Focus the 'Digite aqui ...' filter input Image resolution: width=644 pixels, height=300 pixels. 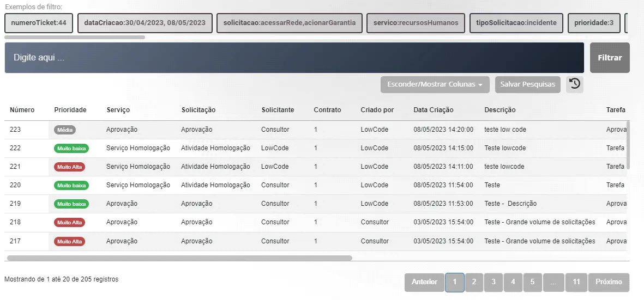pyautogui.click(x=294, y=58)
